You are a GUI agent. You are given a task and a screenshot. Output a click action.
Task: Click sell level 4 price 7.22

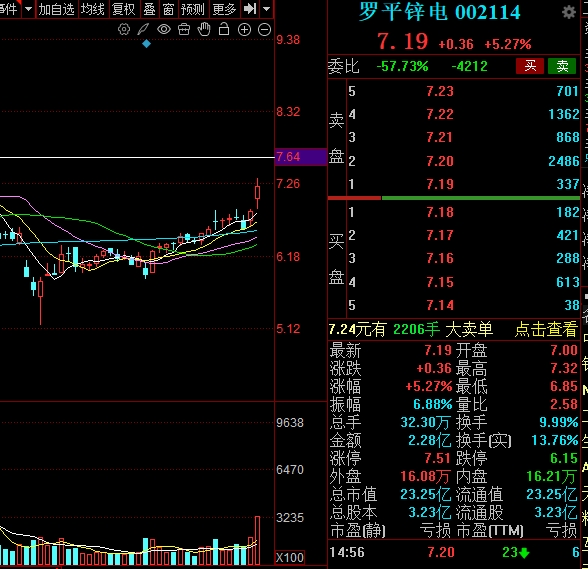tap(440, 114)
